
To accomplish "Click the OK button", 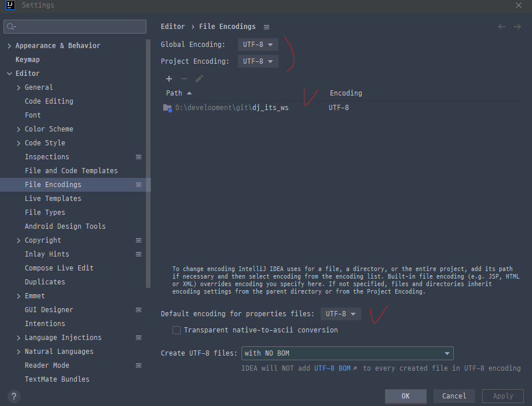I will 405,396.
